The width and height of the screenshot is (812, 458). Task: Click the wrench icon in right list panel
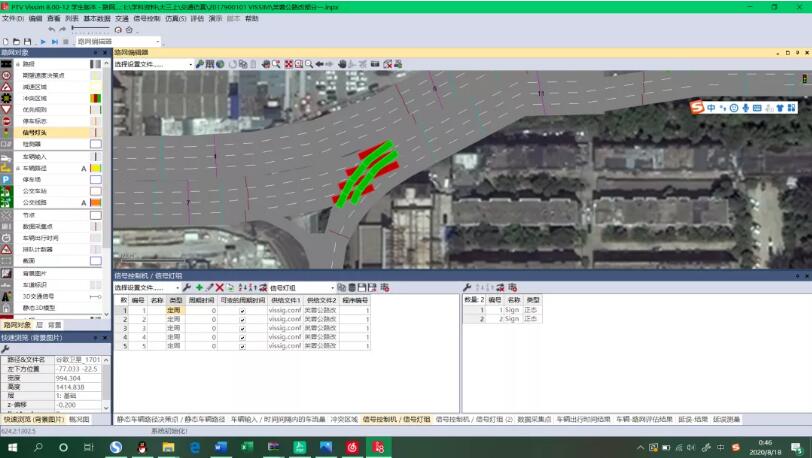tap(467, 287)
